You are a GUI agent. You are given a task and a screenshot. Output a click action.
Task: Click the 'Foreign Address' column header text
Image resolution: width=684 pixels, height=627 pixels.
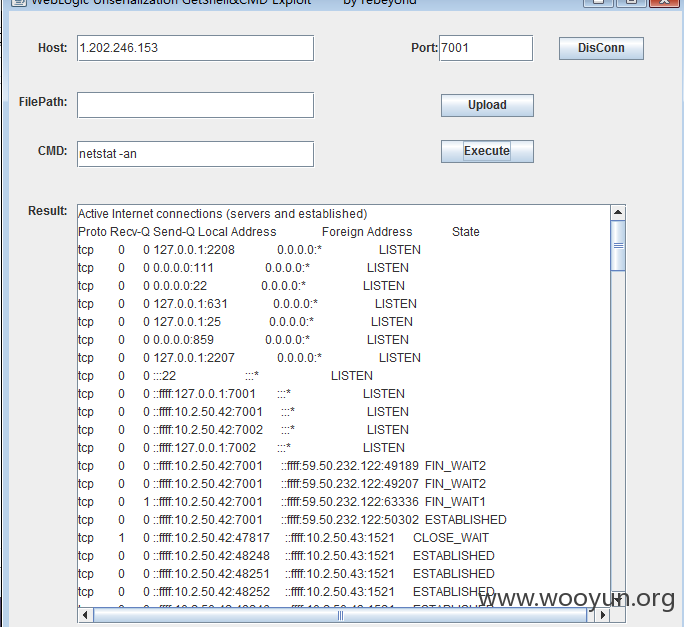[x=367, y=232]
